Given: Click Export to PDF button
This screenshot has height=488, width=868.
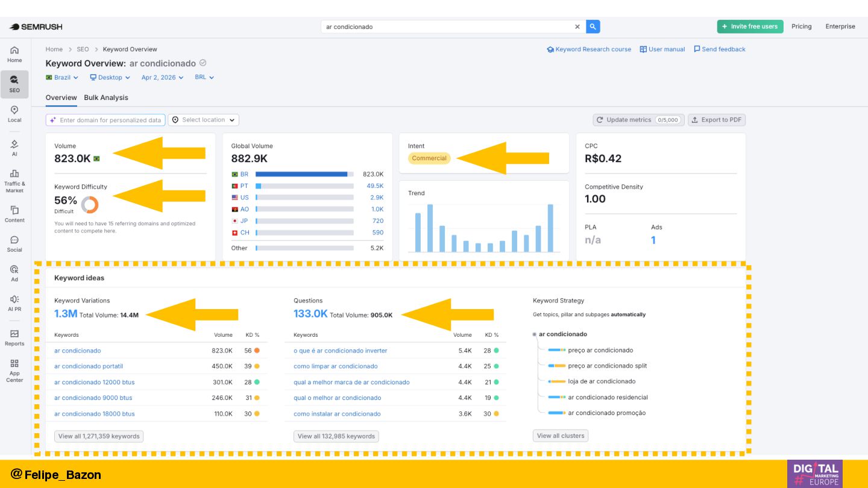Looking at the screenshot, I should (x=716, y=120).
